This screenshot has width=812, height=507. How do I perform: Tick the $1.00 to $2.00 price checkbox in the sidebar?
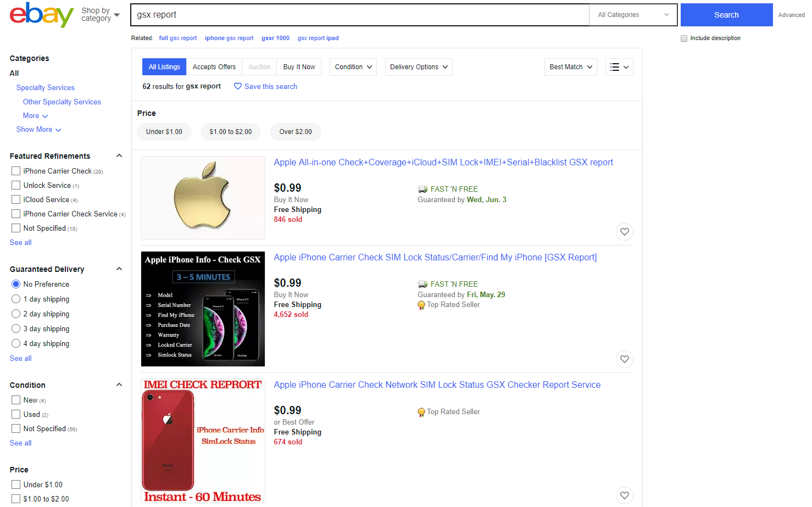(16, 499)
